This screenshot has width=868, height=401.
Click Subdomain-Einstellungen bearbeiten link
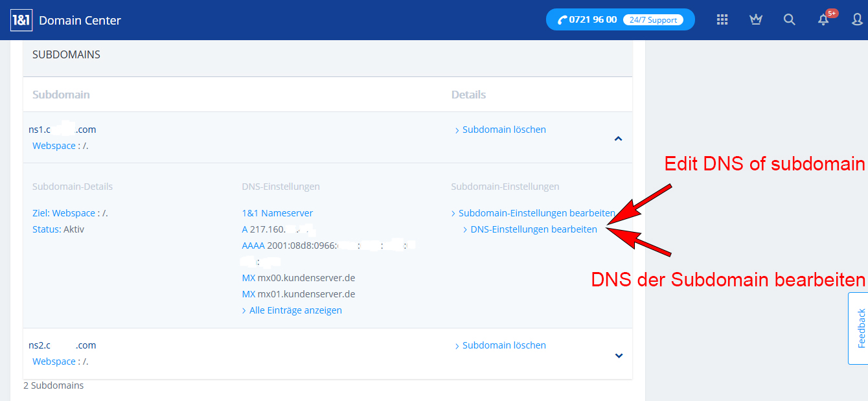(536, 213)
